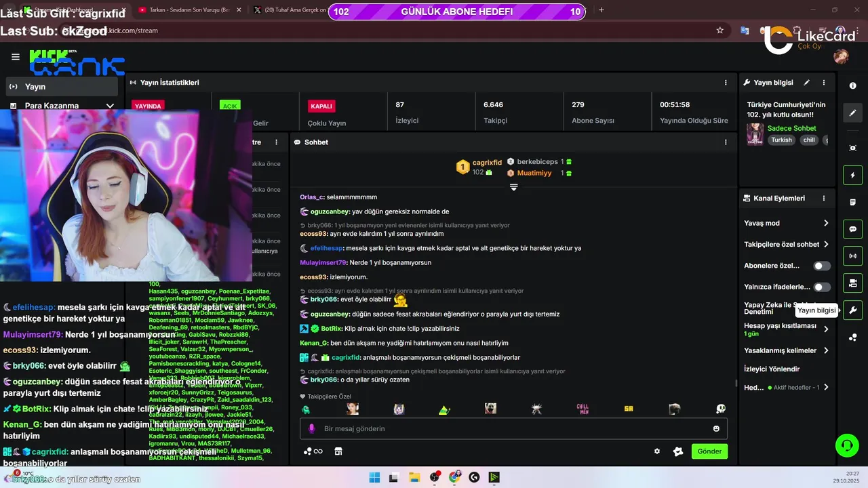Open the emoji picker in message box
868x488 pixels.
pyautogui.click(x=716, y=428)
